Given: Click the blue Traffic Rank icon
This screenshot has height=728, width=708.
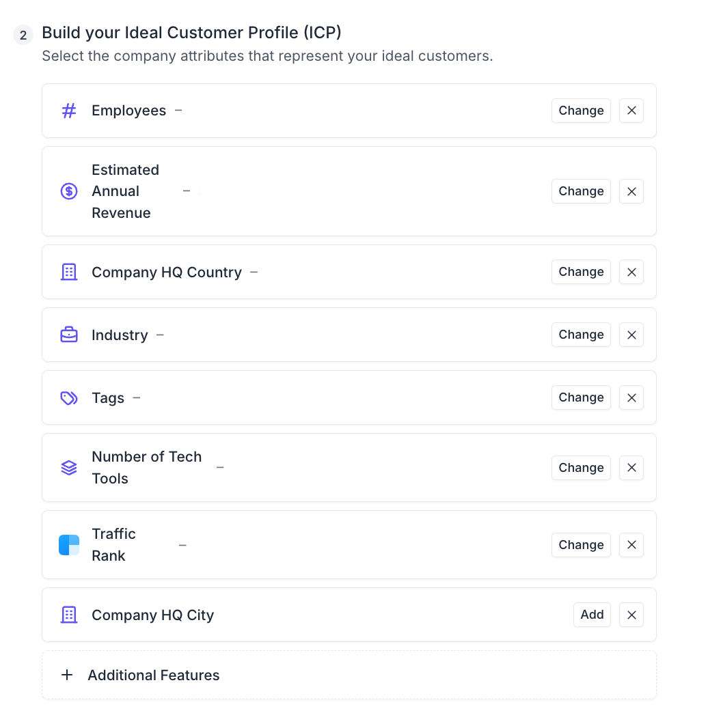Looking at the screenshot, I should tap(69, 545).
